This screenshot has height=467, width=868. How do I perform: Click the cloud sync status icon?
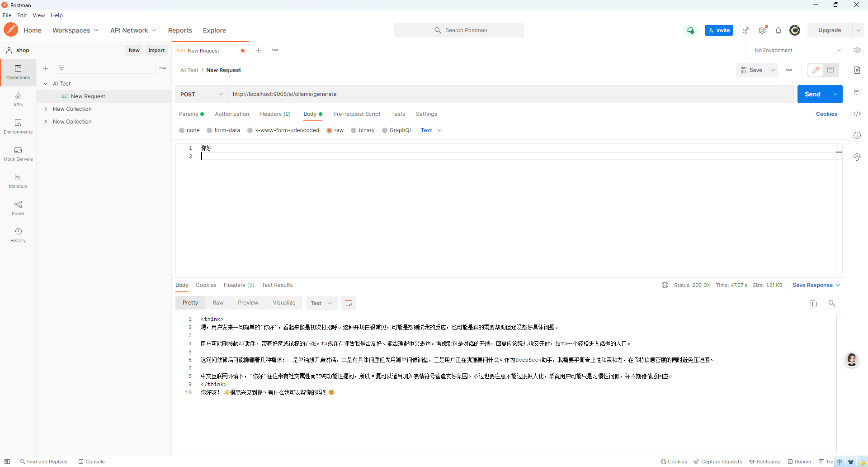point(690,30)
